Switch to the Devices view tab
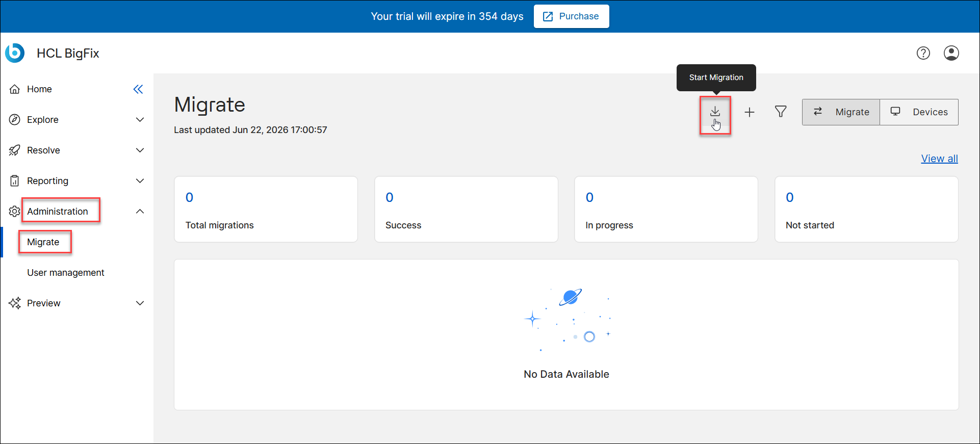 (x=919, y=112)
